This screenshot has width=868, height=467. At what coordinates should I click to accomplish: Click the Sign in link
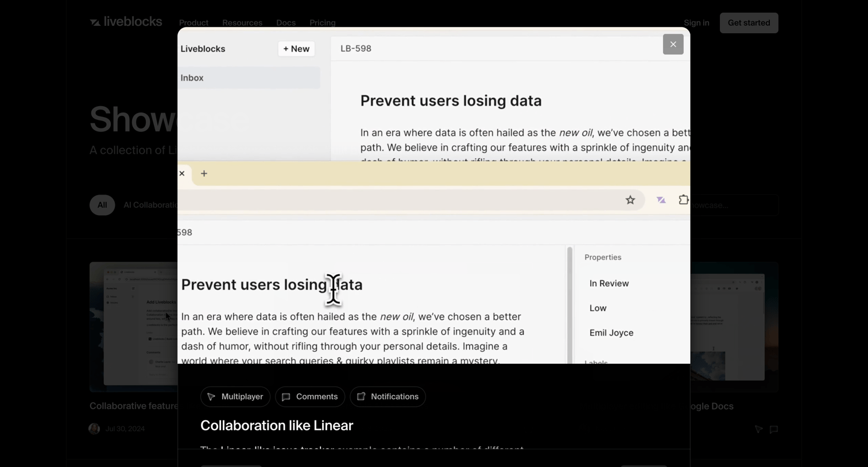[696, 23]
